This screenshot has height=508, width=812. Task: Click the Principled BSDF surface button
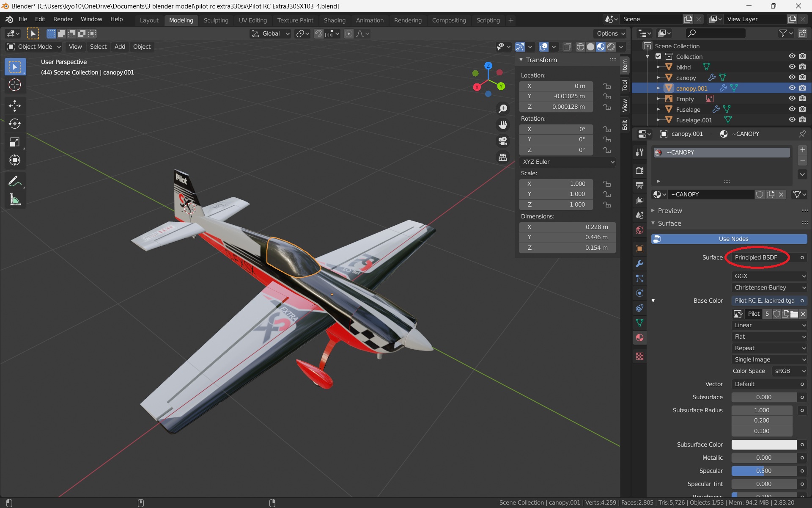(x=756, y=257)
